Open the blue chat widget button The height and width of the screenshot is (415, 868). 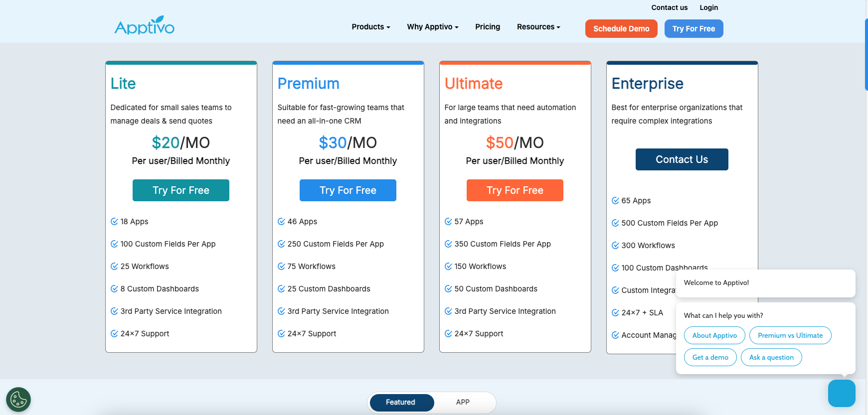[842, 393]
